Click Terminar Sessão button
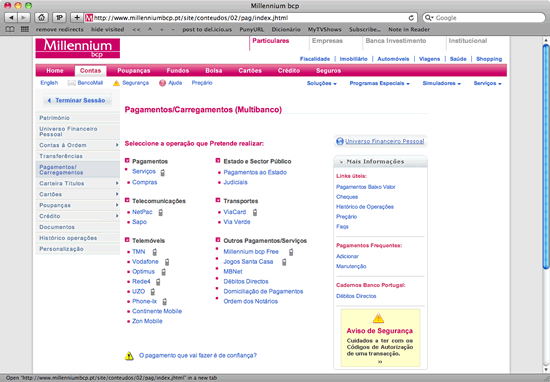This screenshot has height=382, width=550. tap(77, 100)
